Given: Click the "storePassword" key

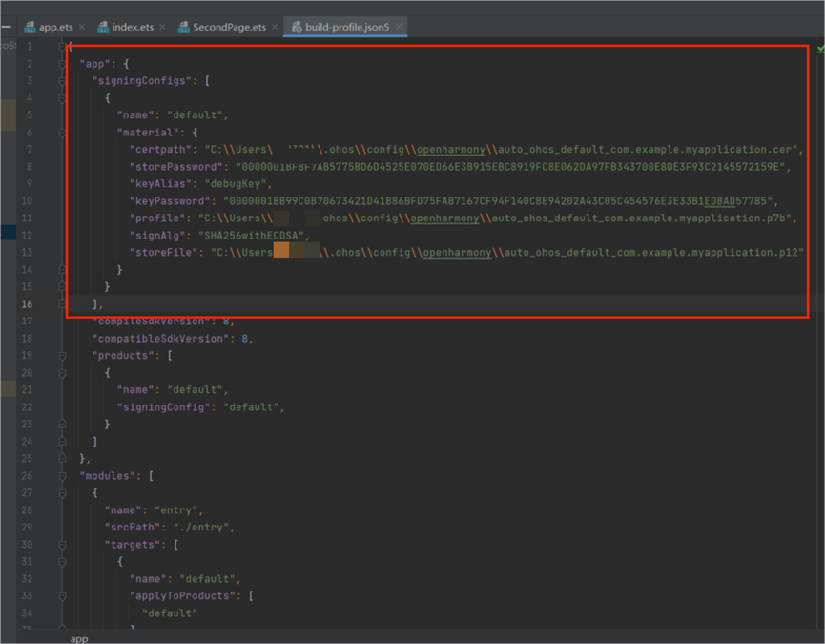Looking at the screenshot, I should pos(176,167).
